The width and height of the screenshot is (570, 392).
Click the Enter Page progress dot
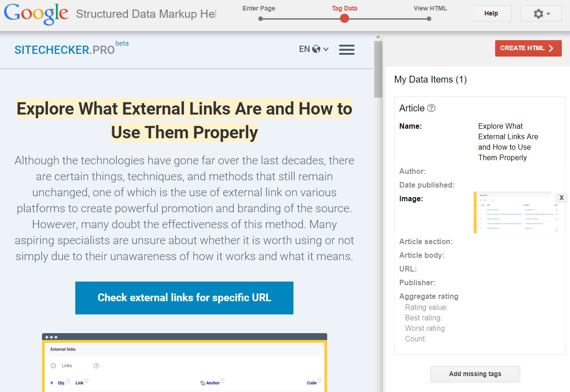[x=260, y=19]
